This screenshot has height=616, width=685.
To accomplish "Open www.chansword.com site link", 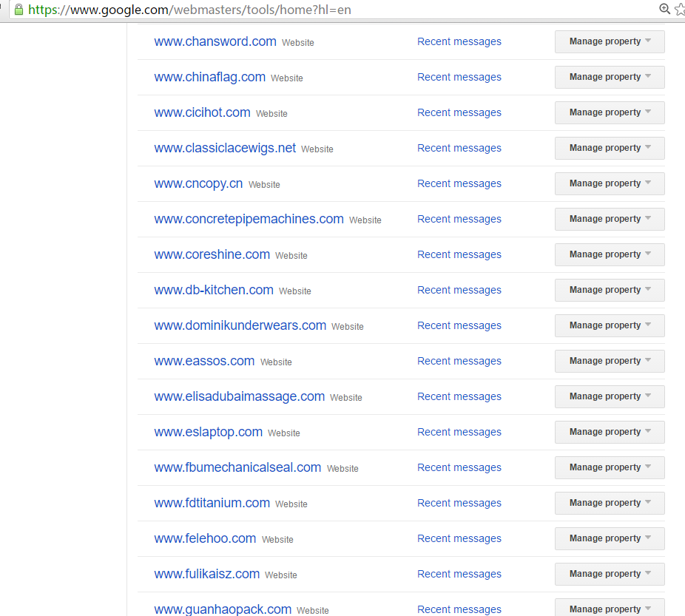I will coord(215,41).
